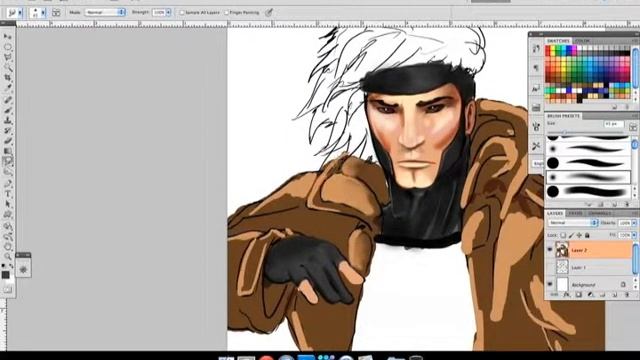Open the Fill arrow in Layers
This screenshot has width=640, height=360.
(634, 236)
